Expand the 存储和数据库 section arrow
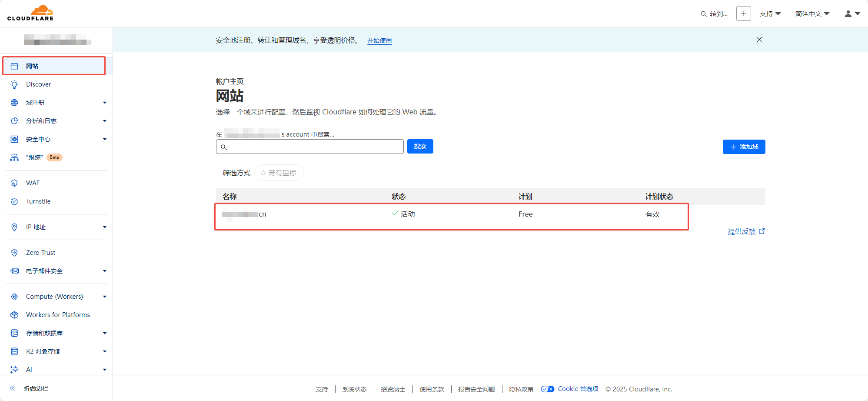This screenshot has height=401, width=868. [x=105, y=333]
